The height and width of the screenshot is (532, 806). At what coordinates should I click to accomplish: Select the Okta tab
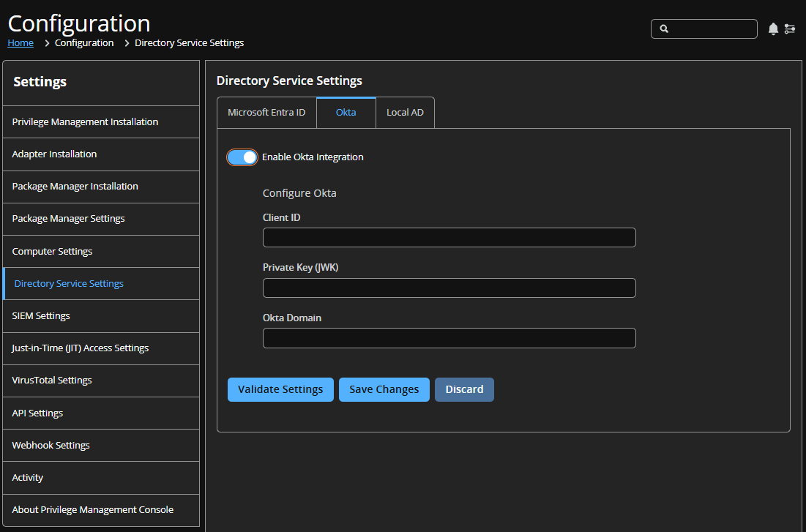tap(346, 113)
